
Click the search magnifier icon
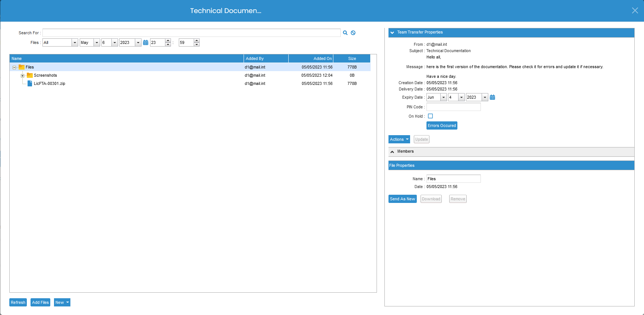(x=345, y=33)
